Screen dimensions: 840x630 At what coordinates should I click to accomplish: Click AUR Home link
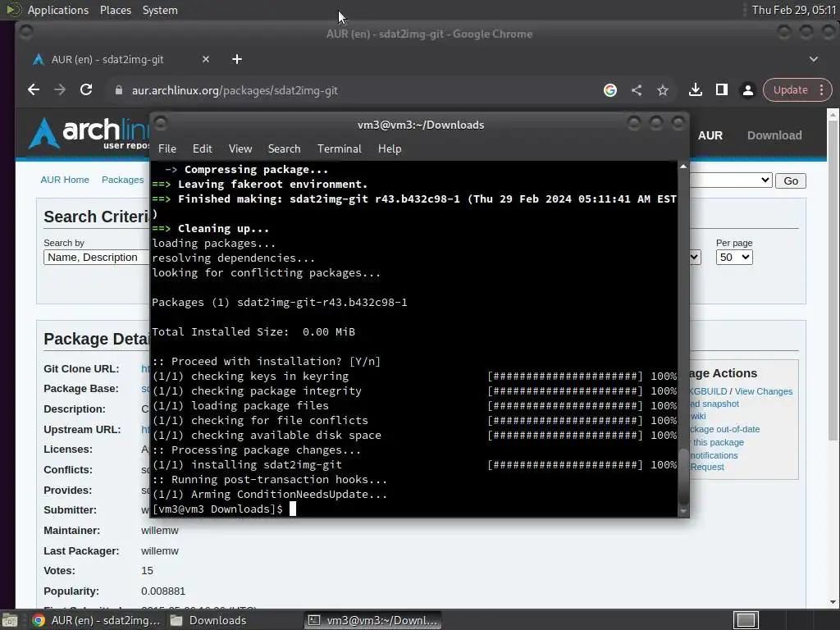65,180
